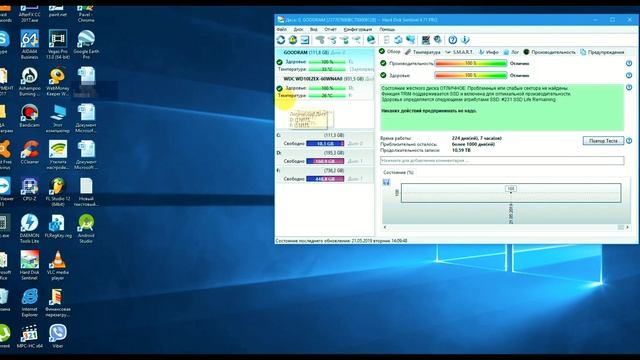Switch to the S.M.A.R.T. tab
The width and height of the screenshot is (640, 360).
[459, 52]
